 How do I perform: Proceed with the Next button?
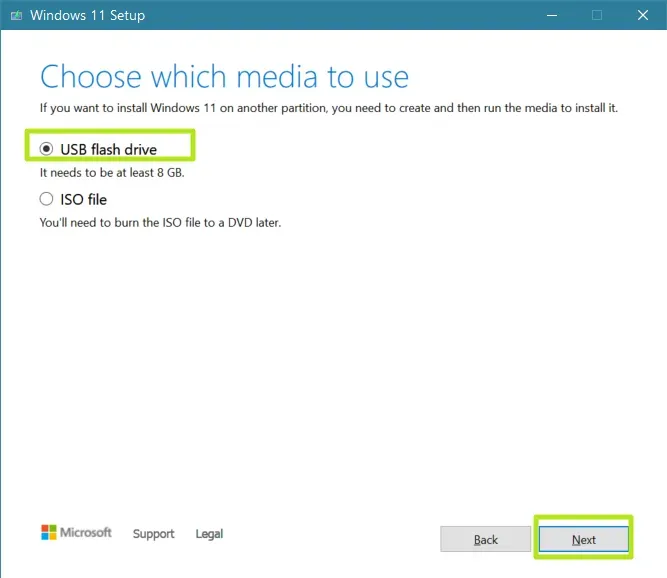584,539
